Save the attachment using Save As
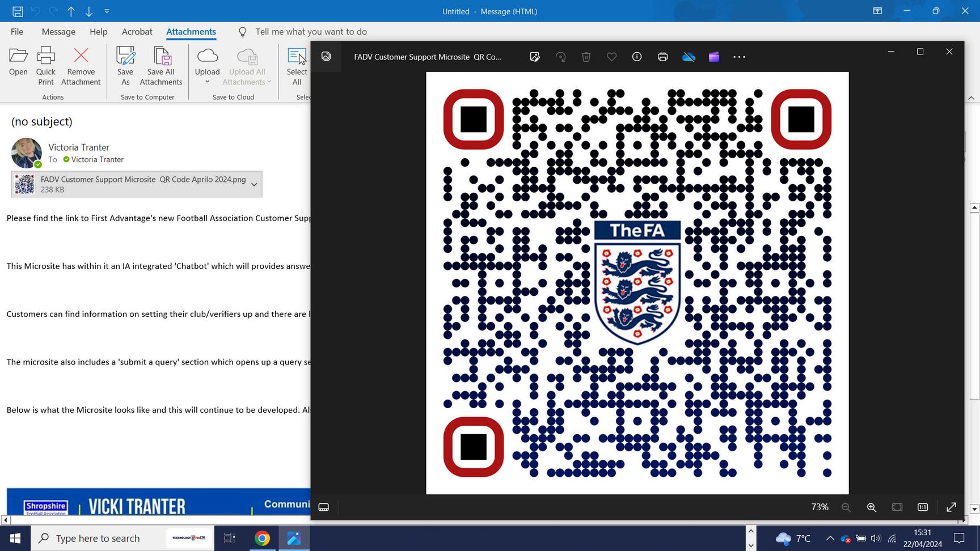The image size is (980, 551). (125, 66)
